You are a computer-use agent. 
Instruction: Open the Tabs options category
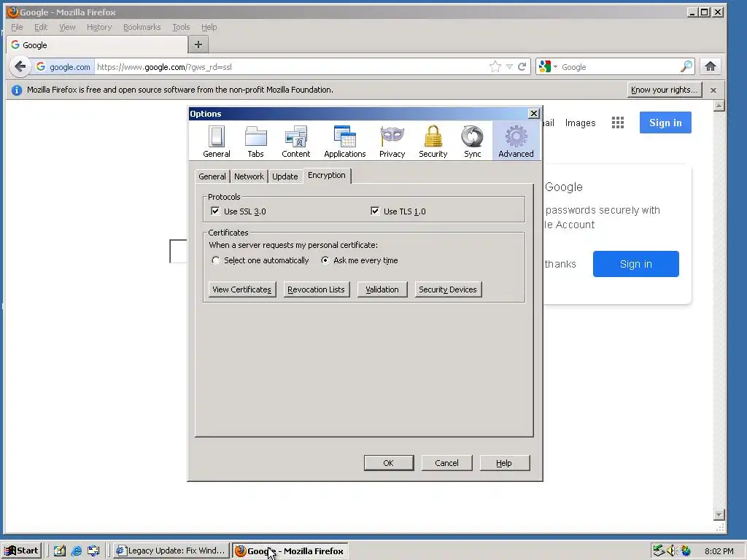point(255,141)
